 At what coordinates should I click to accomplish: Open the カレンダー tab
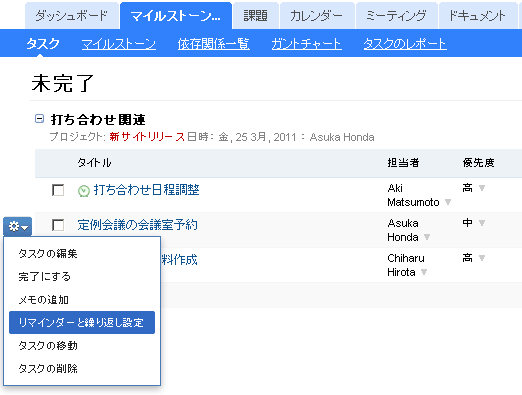317,16
